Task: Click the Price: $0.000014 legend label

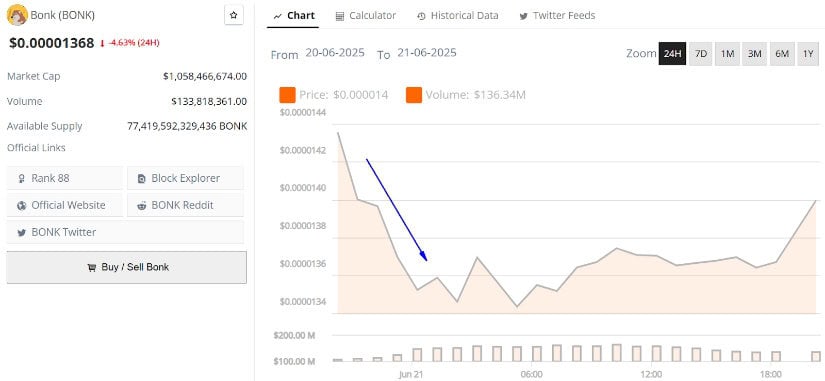Action: [344, 95]
